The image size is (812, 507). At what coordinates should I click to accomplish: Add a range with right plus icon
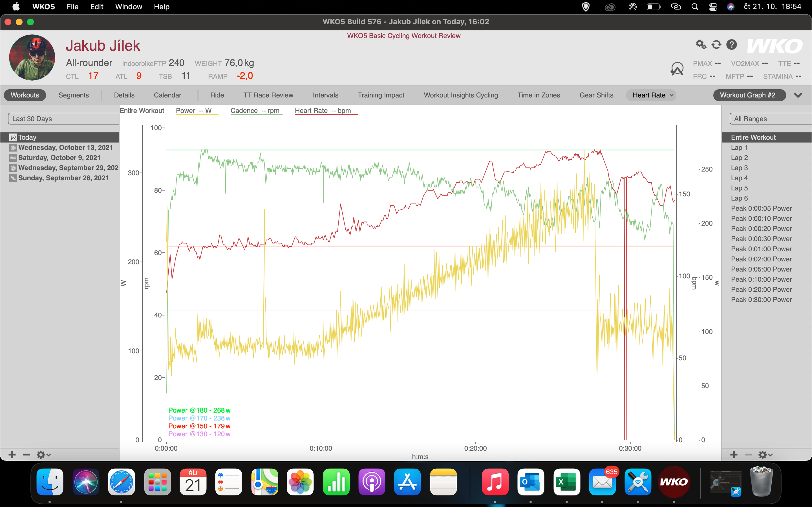coord(734,455)
